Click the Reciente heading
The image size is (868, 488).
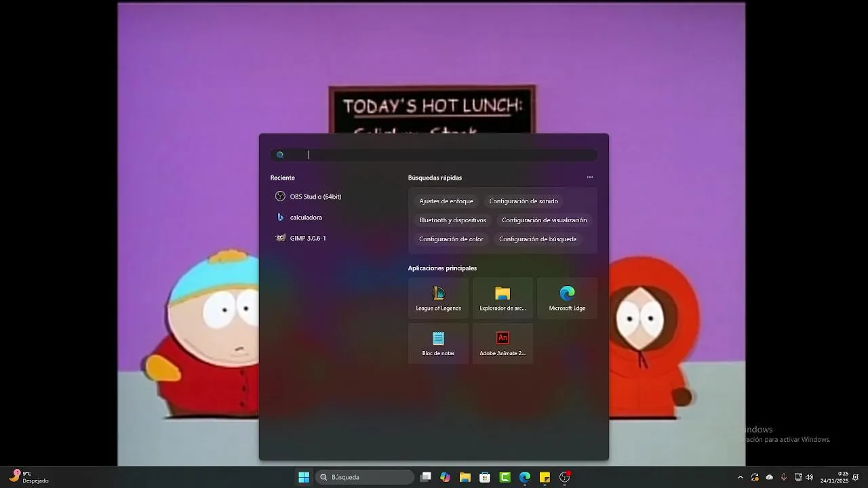283,178
